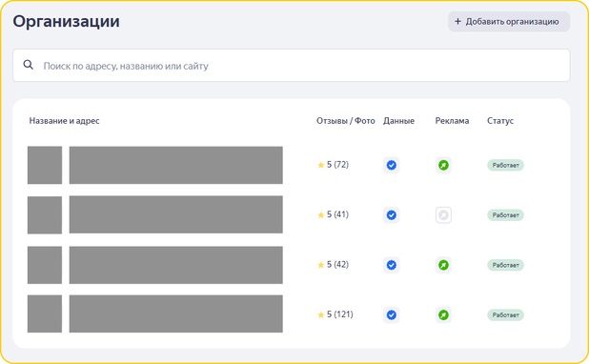Click the green advertising icon in the 121-review row
589x364 pixels.
tap(443, 315)
